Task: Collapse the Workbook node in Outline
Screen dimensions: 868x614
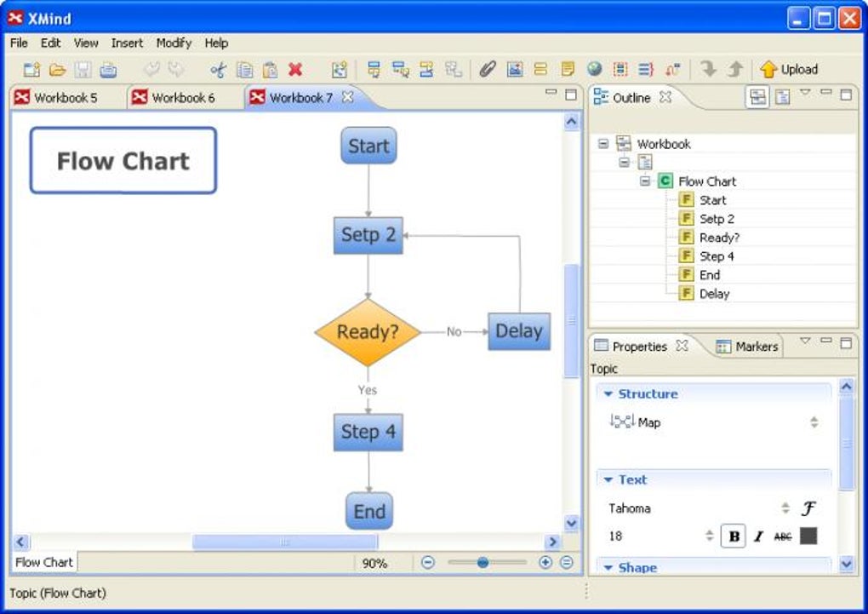Action: click(603, 144)
